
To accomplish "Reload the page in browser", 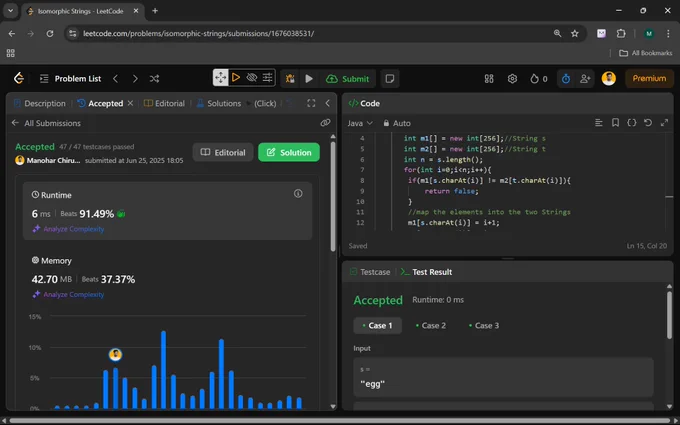I will pyautogui.click(x=50, y=33).
